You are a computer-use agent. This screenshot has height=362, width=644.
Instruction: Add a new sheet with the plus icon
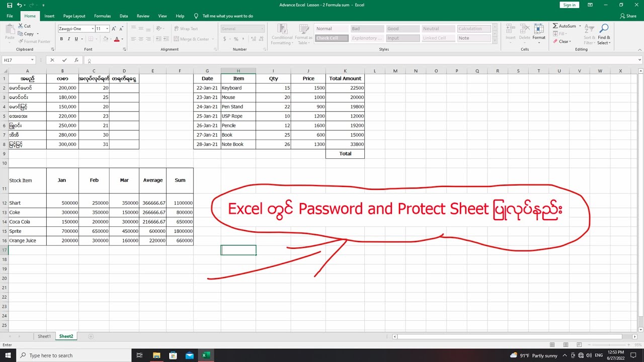point(91,336)
